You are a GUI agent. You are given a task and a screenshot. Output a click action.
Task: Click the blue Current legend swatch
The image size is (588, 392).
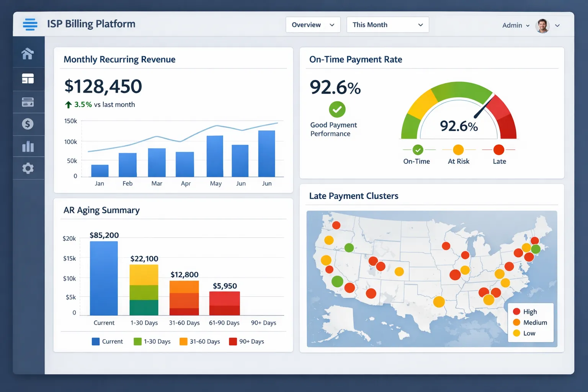[x=96, y=341]
